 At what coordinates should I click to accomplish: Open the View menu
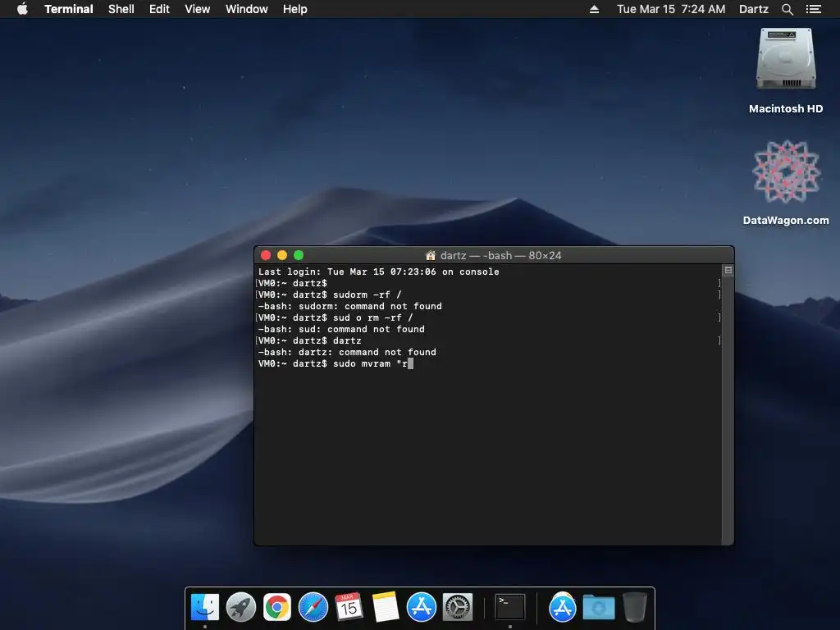pyautogui.click(x=197, y=9)
